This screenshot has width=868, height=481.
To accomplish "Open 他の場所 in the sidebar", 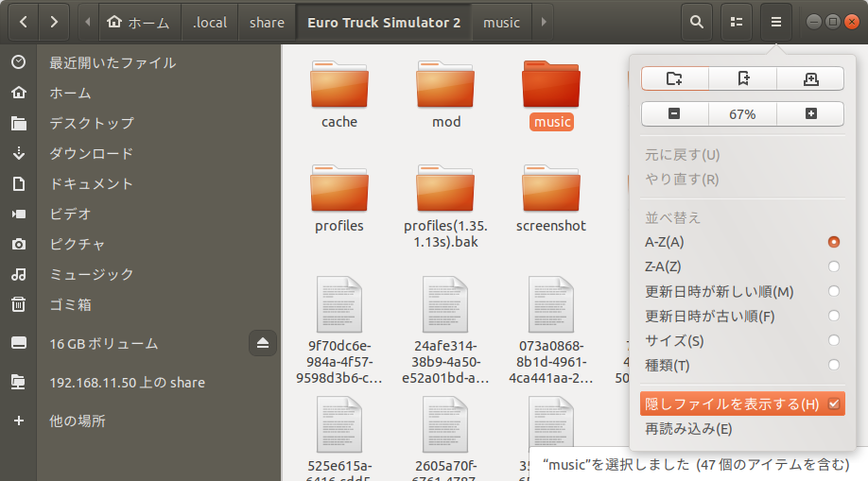I will pos(141,421).
